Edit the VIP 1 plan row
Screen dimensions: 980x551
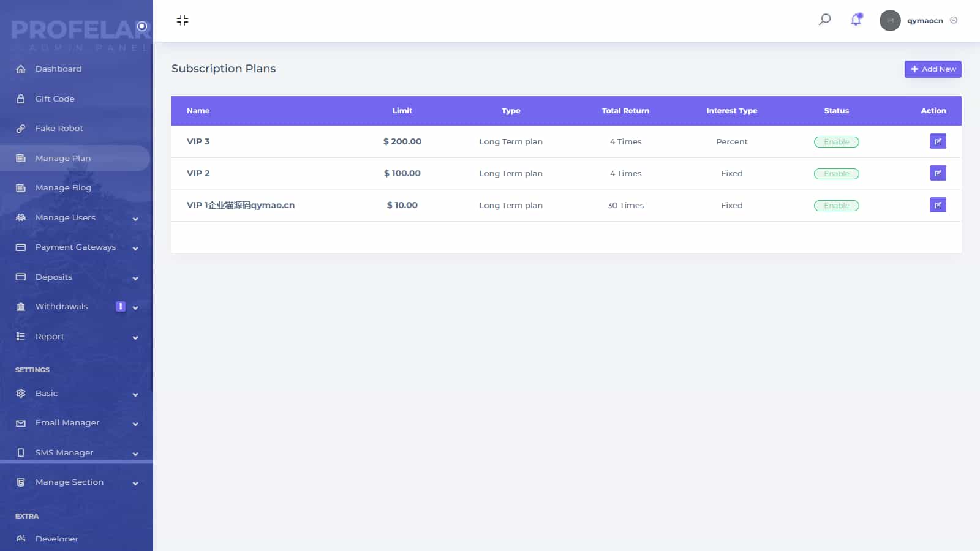click(937, 205)
